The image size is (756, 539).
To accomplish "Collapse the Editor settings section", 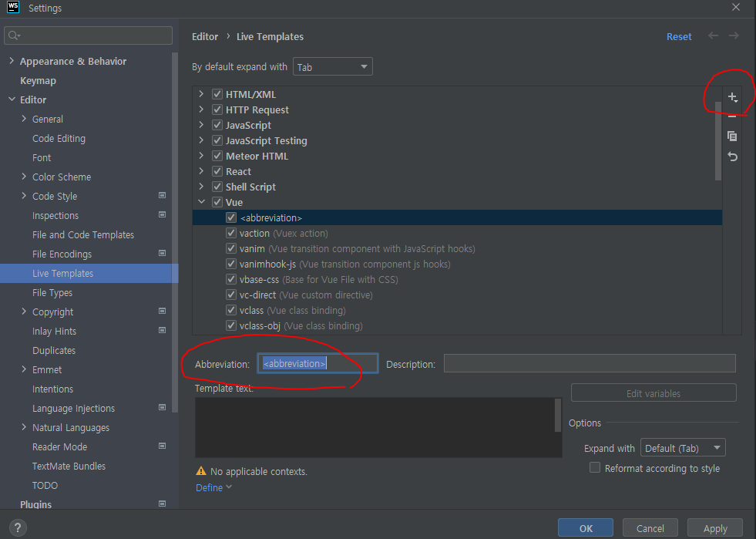I will click(12, 99).
